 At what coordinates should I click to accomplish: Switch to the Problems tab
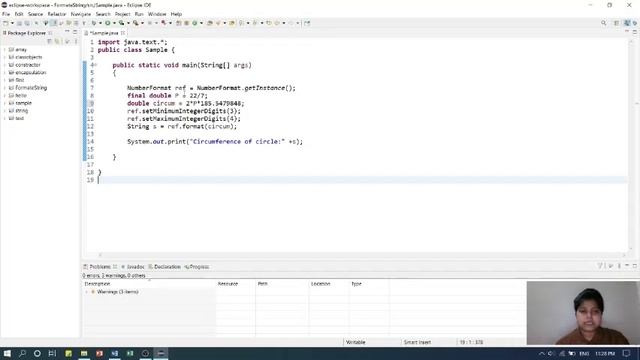coord(100,267)
